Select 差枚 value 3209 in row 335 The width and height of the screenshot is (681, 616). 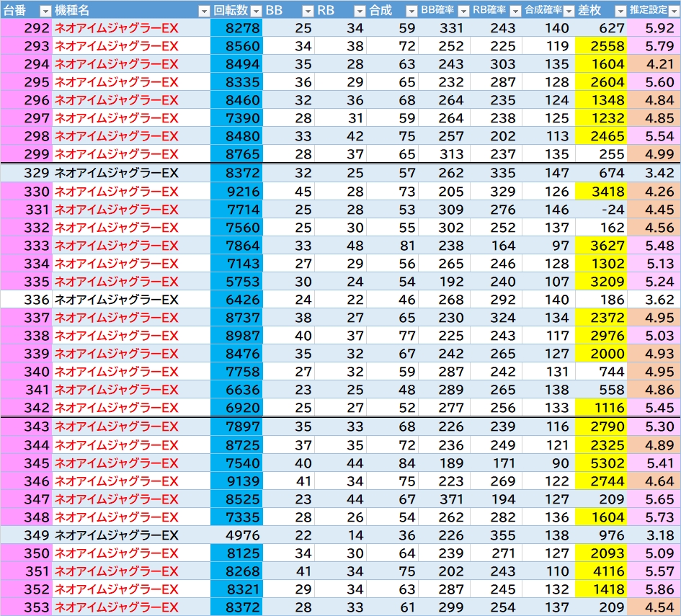click(601, 282)
